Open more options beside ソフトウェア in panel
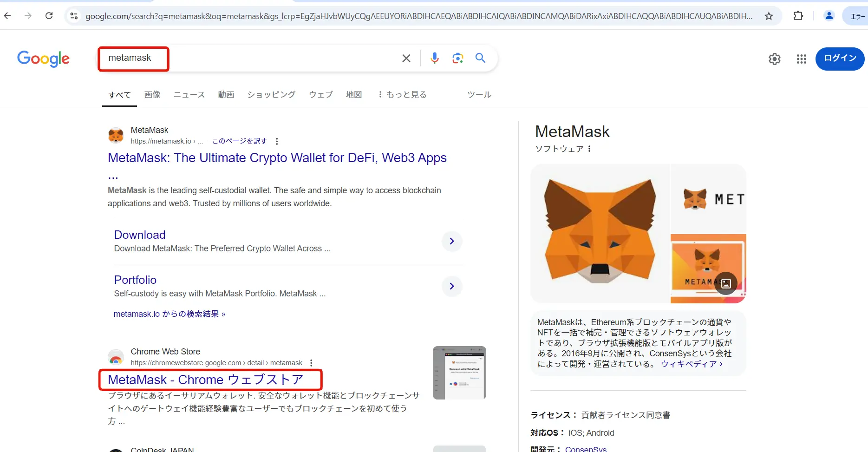This screenshot has height=452, width=868. [x=589, y=149]
